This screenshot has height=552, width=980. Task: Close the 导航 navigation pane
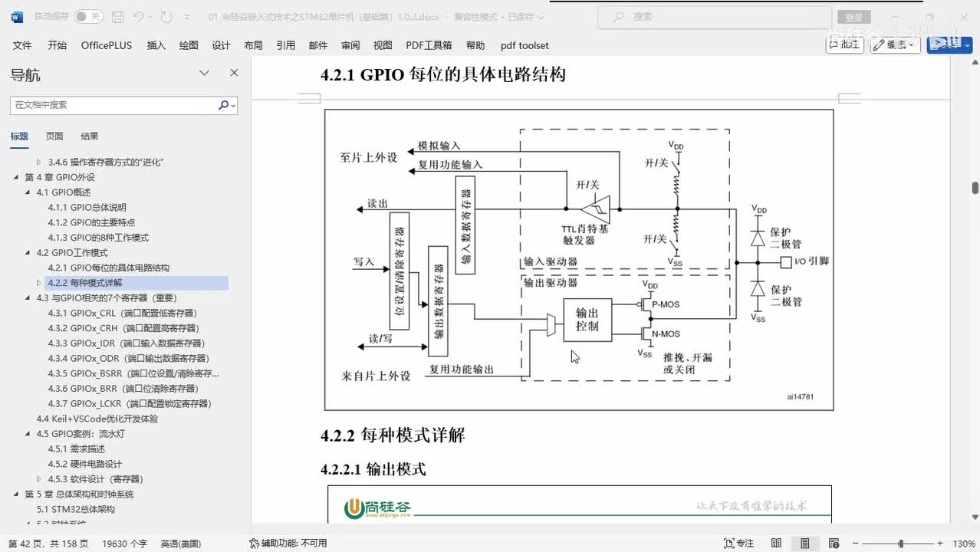pyautogui.click(x=234, y=74)
